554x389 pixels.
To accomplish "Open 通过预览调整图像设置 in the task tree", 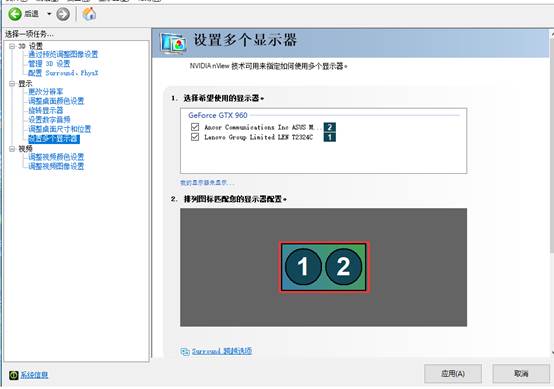I will pos(63,54).
